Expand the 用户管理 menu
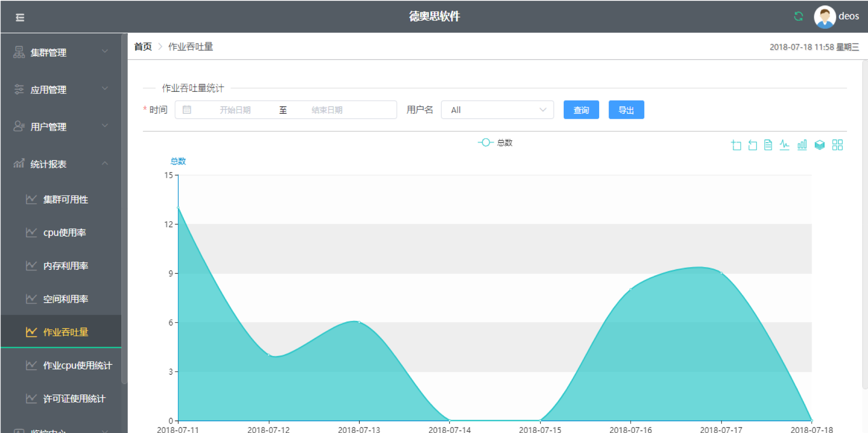This screenshot has height=433, width=868. point(61,126)
